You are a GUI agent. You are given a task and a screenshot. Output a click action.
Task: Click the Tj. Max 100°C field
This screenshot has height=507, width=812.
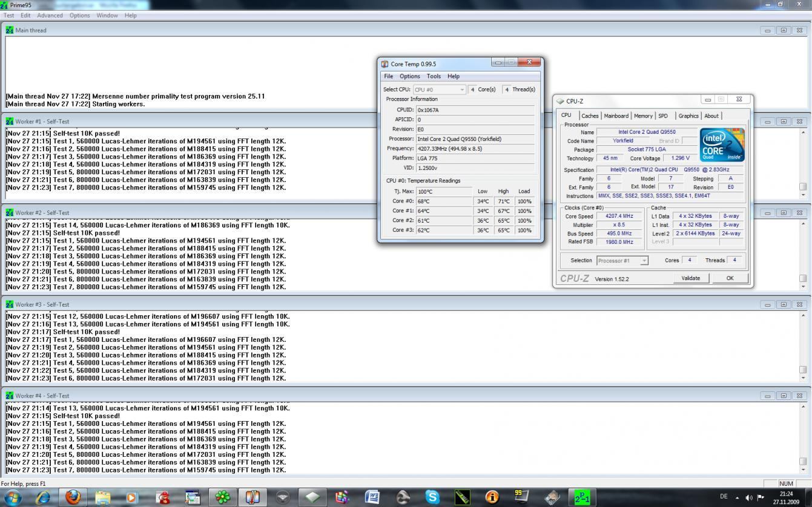[444, 192]
